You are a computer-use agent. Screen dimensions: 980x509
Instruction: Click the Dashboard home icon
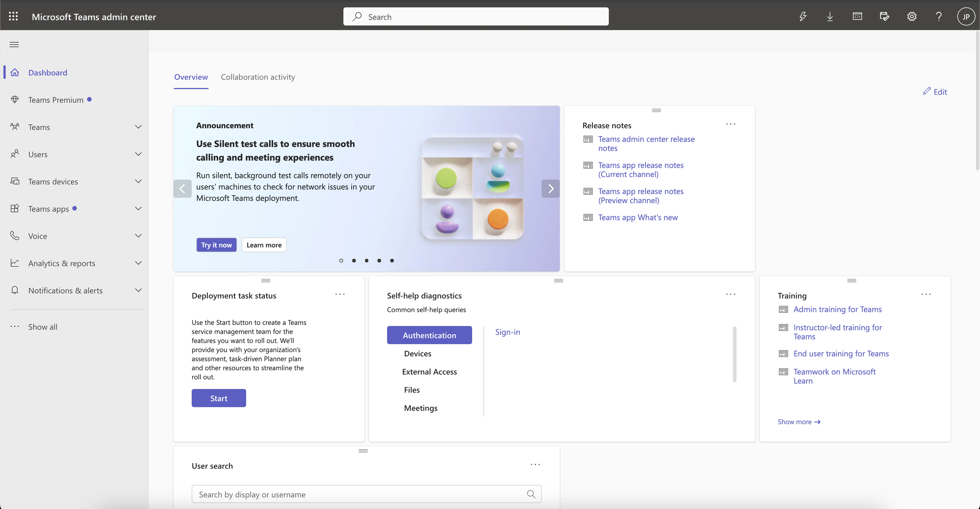[x=15, y=72]
